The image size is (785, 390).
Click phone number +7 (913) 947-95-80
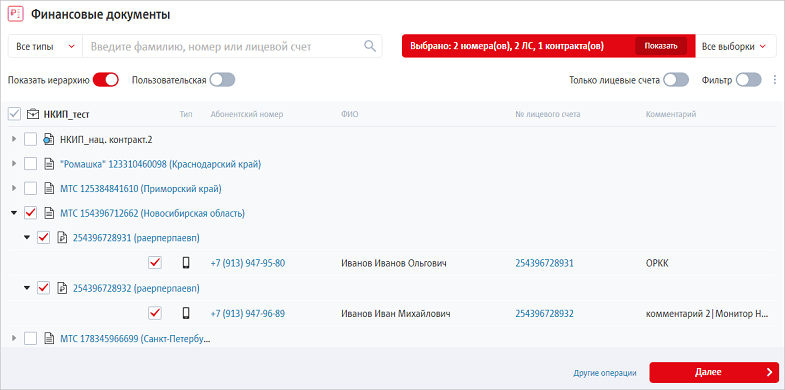248,263
